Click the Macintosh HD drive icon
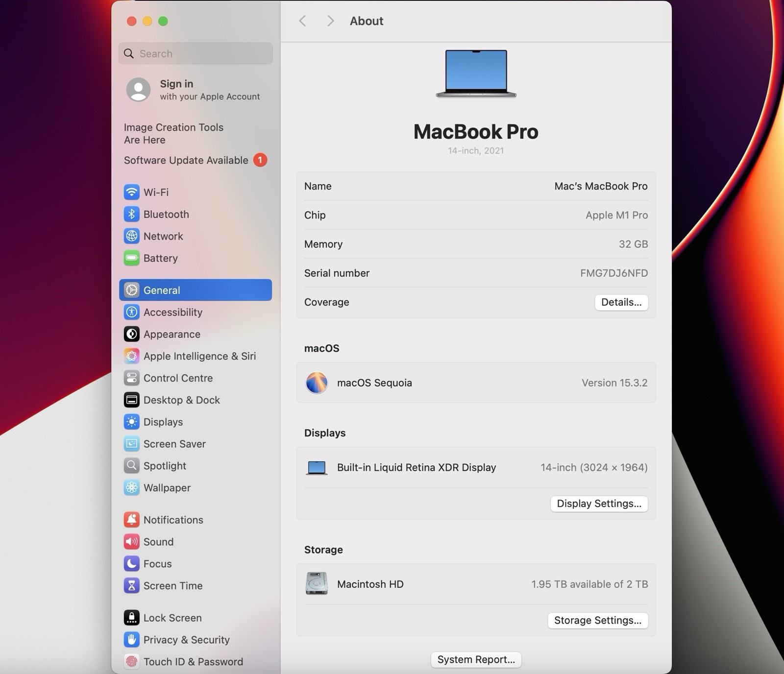 (317, 584)
